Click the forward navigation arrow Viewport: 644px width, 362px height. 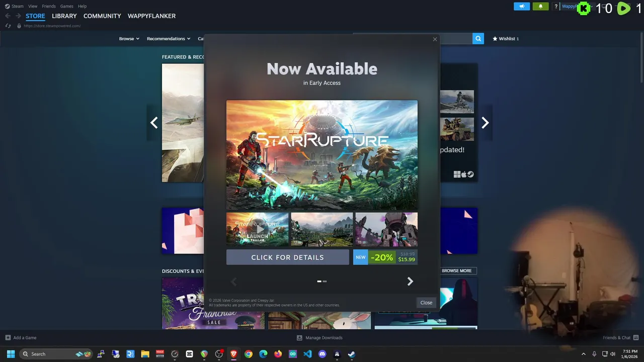(x=18, y=16)
